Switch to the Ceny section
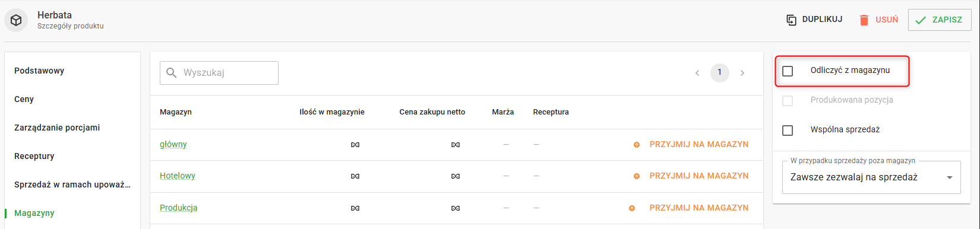 [24, 99]
